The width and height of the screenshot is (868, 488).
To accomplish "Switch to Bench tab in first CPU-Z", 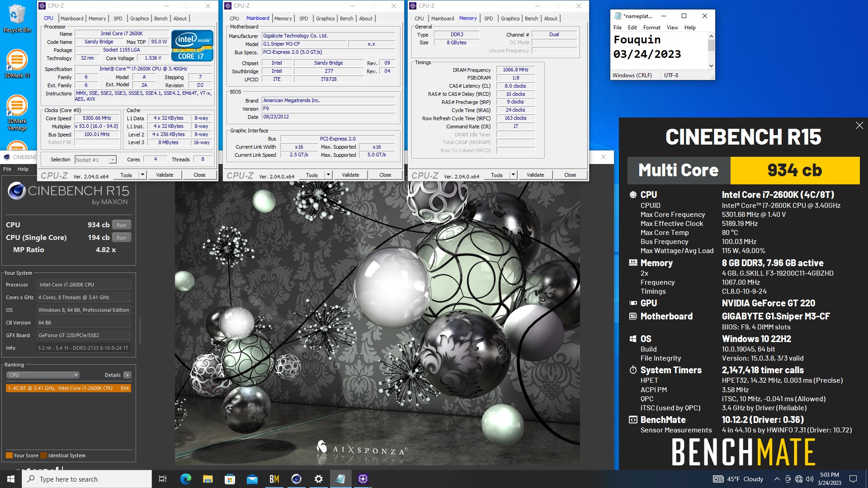I will 160,19.
